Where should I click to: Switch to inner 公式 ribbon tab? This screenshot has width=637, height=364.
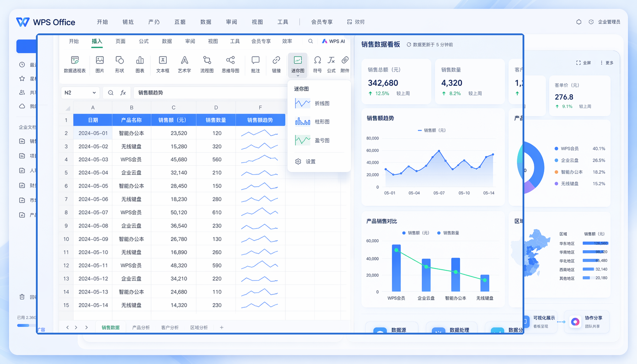[x=144, y=41]
